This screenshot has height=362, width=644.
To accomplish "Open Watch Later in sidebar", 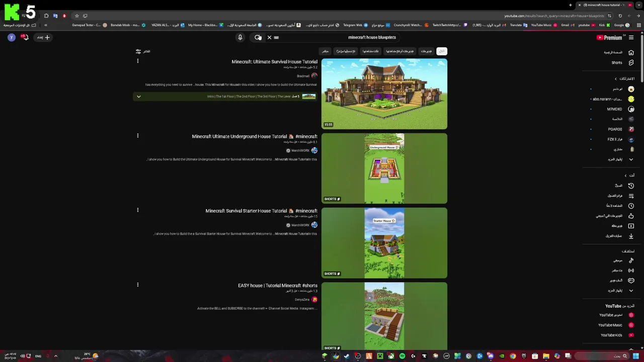I will (x=619, y=206).
